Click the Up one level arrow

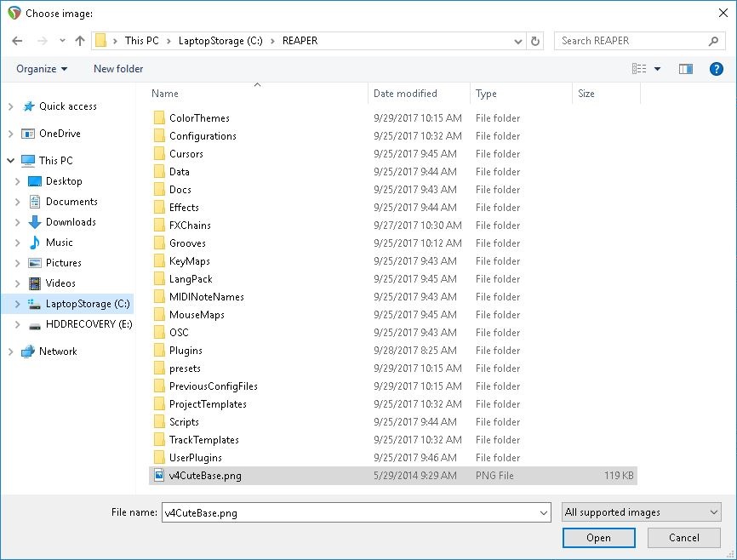tap(80, 41)
